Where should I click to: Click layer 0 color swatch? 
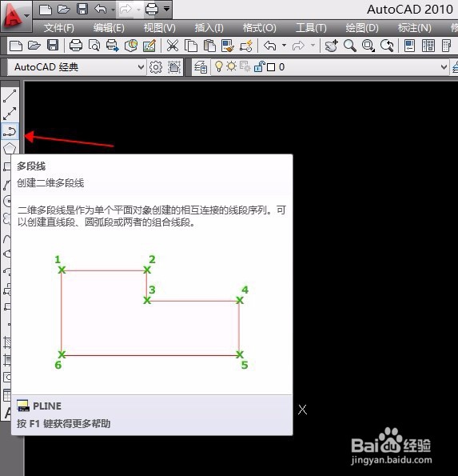point(271,67)
